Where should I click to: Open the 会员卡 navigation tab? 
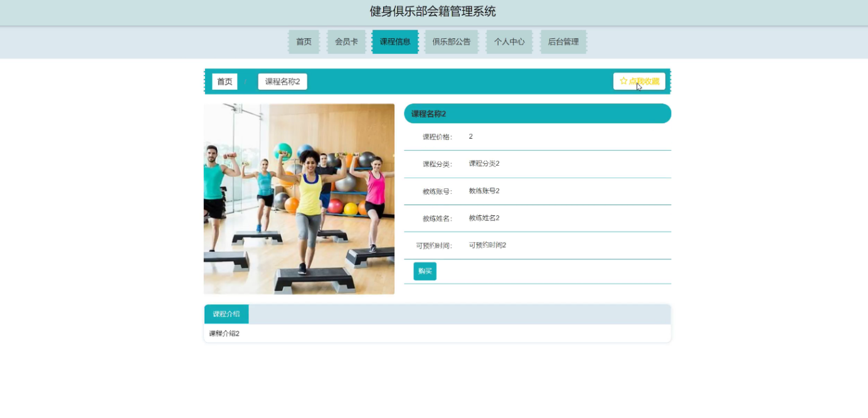coord(346,42)
